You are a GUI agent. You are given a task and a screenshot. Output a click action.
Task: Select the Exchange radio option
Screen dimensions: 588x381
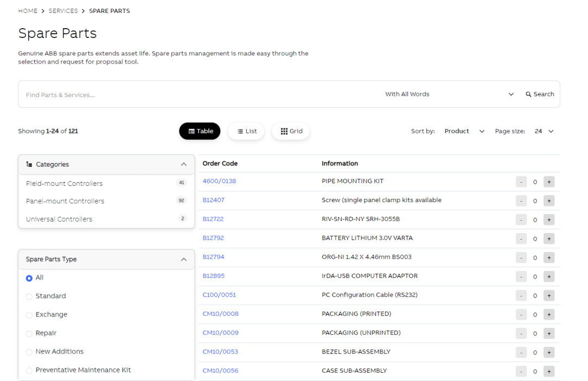pos(29,315)
